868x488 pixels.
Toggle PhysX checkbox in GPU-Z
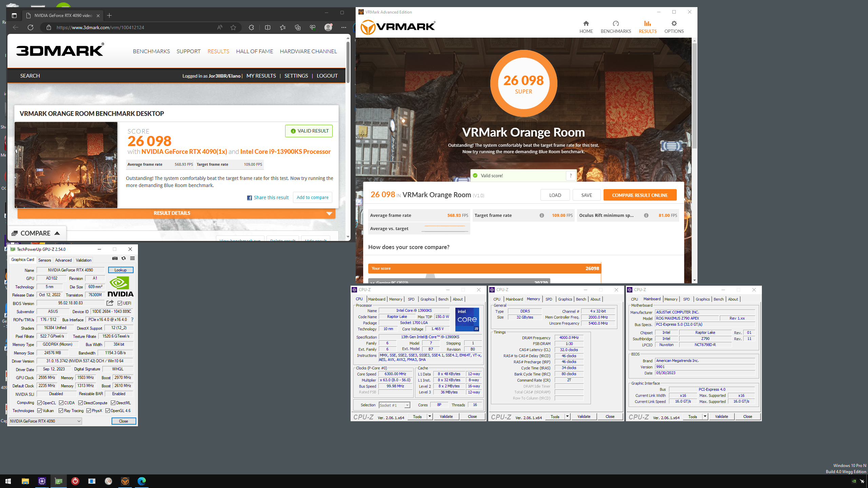[89, 411]
